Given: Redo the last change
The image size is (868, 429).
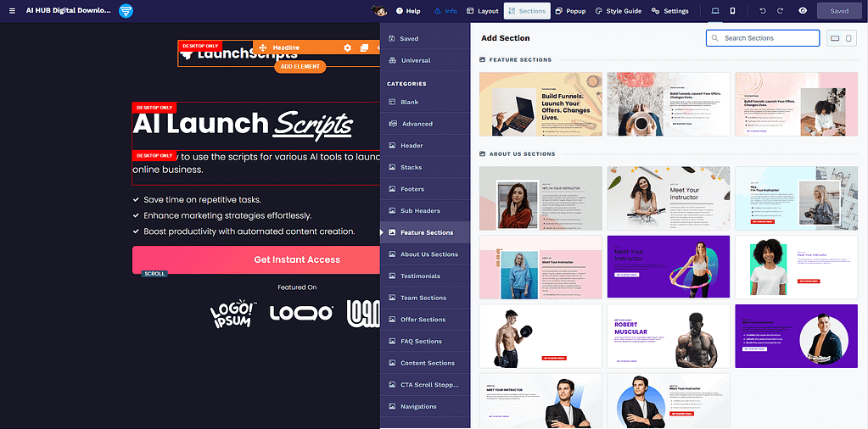Looking at the screenshot, I should (780, 11).
